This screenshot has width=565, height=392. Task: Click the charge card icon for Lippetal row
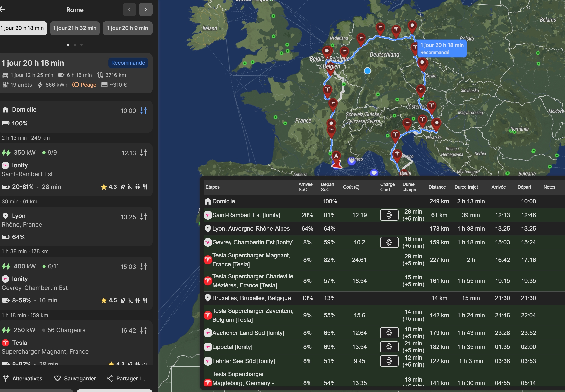[389, 347]
